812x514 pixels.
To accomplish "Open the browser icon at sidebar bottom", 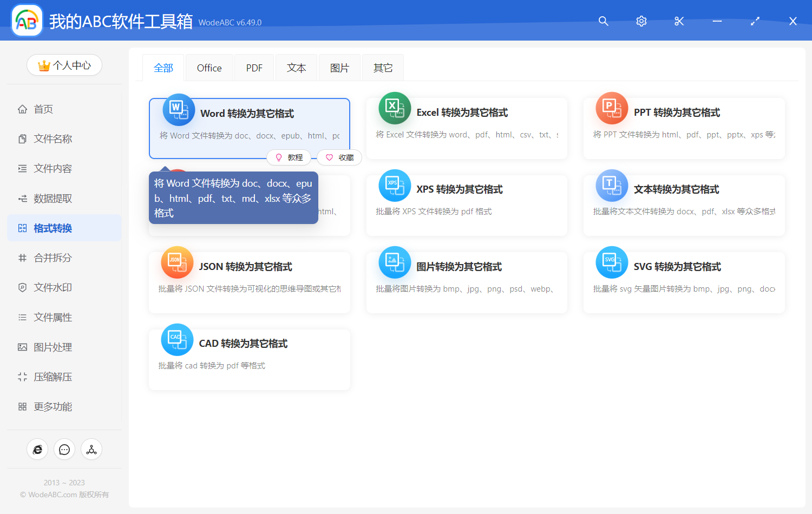I will coord(37,450).
